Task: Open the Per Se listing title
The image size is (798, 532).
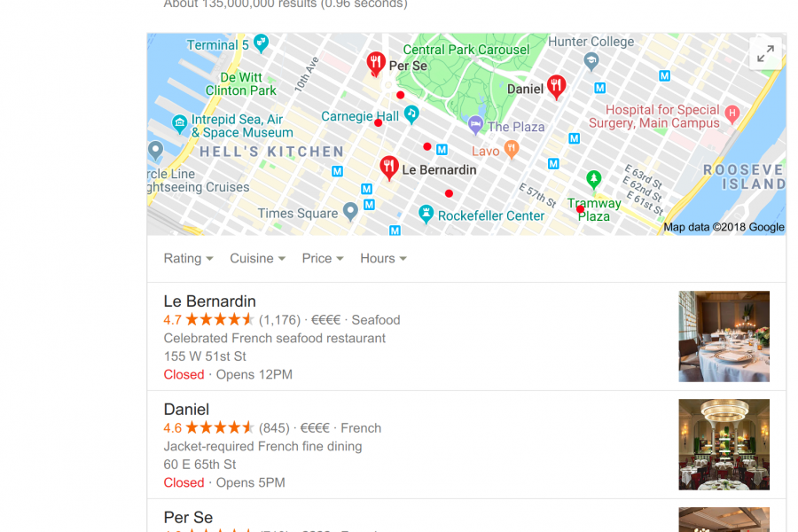Action: [x=188, y=517]
